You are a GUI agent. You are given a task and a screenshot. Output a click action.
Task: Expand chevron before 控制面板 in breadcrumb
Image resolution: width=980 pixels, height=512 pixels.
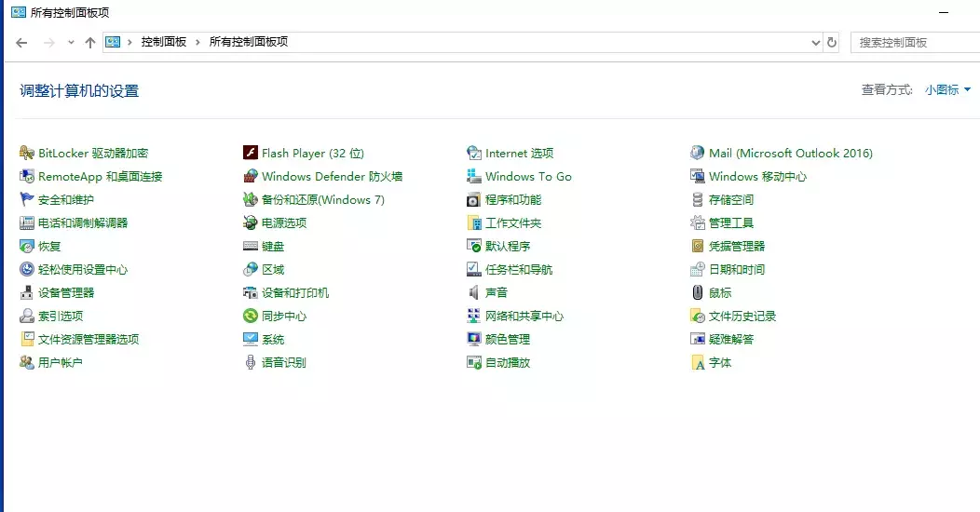pyautogui.click(x=129, y=42)
